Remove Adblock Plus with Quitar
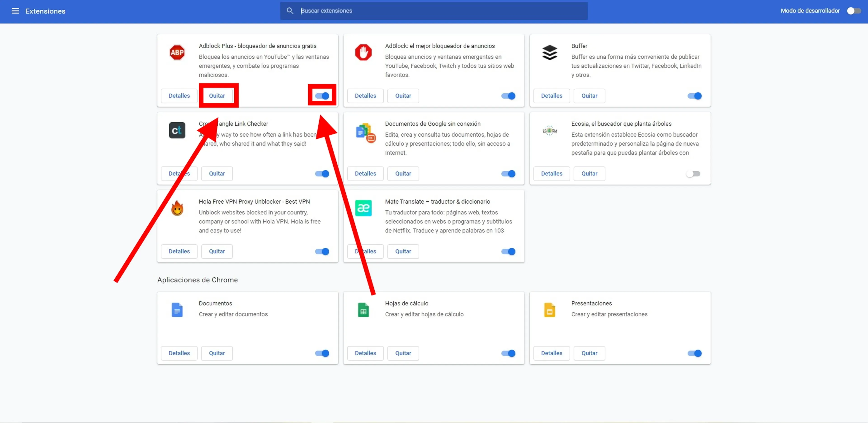 [x=217, y=96]
